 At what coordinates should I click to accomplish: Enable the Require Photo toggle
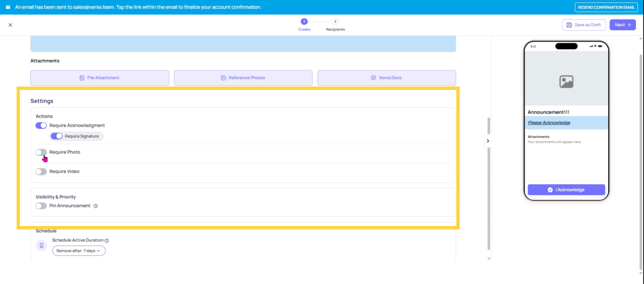point(41,152)
